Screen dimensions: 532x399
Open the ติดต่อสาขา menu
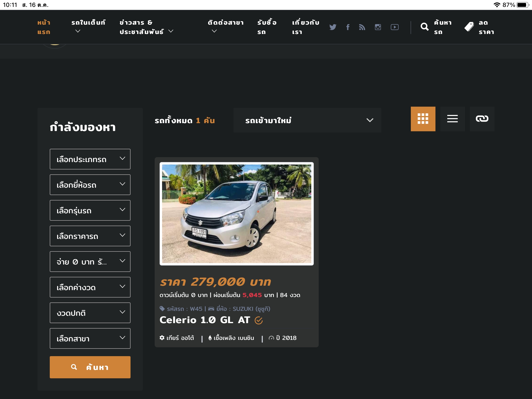click(225, 27)
